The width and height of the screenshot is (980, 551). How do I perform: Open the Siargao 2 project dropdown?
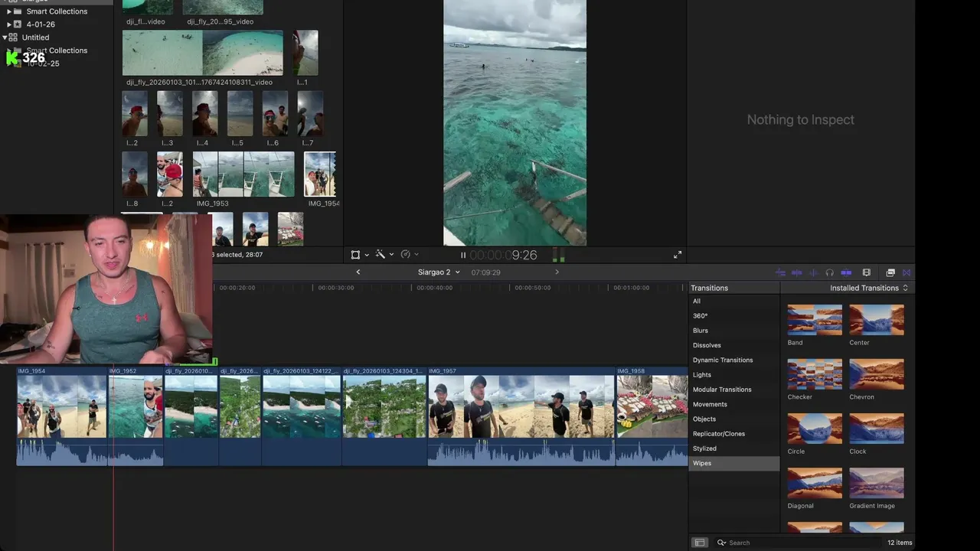(439, 272)
